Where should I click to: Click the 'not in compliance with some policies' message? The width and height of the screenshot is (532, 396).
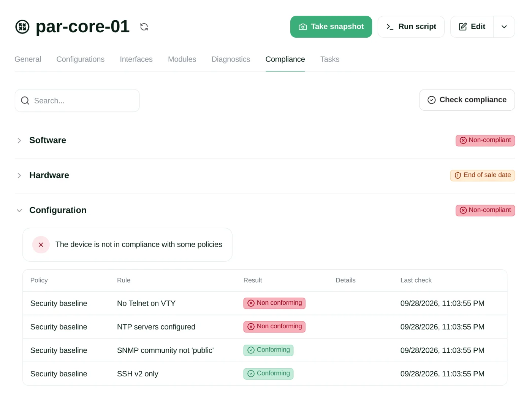139,245
